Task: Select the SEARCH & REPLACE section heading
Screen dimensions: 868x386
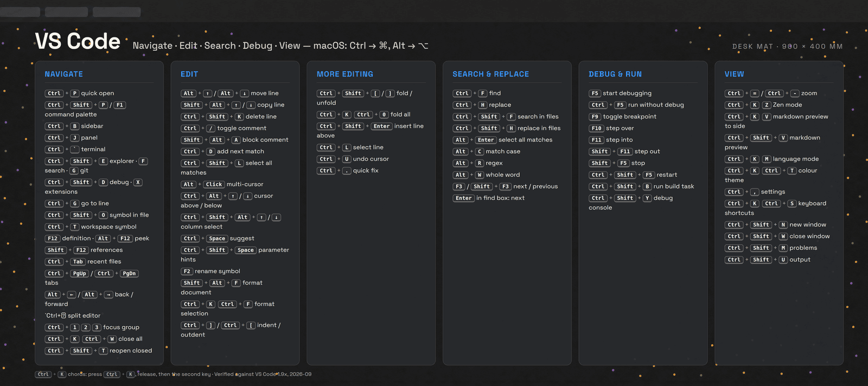Action: pos(491,74)
